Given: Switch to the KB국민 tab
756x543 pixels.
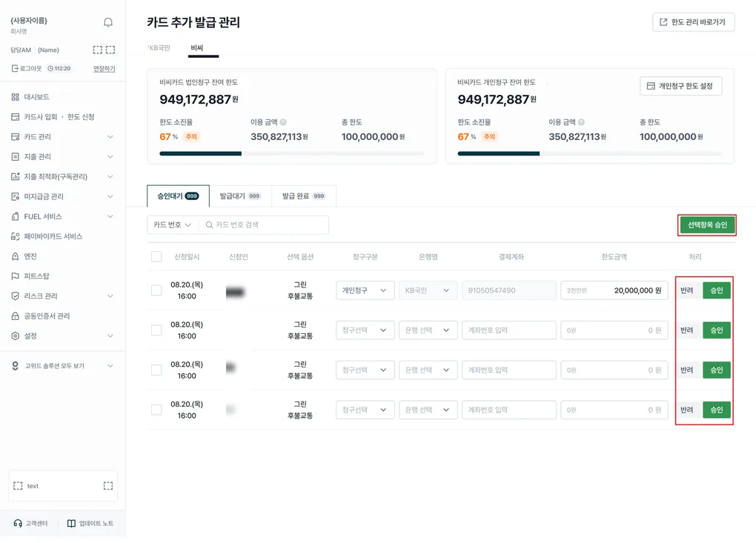Looking at the screenshot, I should [x=159, y=47].
